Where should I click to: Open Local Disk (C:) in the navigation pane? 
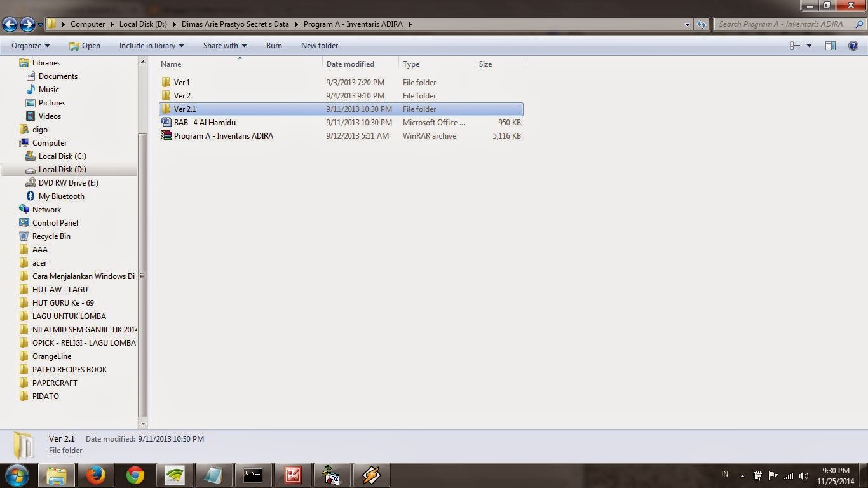[x=62, y=156]
